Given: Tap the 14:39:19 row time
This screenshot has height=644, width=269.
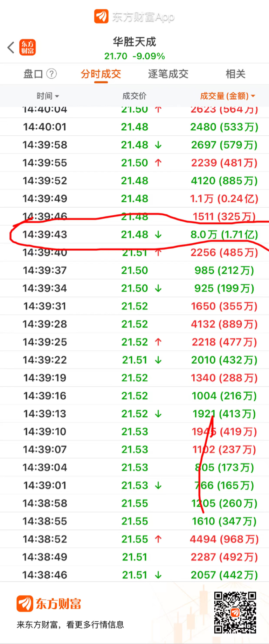Looking at the screenshot, I should coord(45,378).
